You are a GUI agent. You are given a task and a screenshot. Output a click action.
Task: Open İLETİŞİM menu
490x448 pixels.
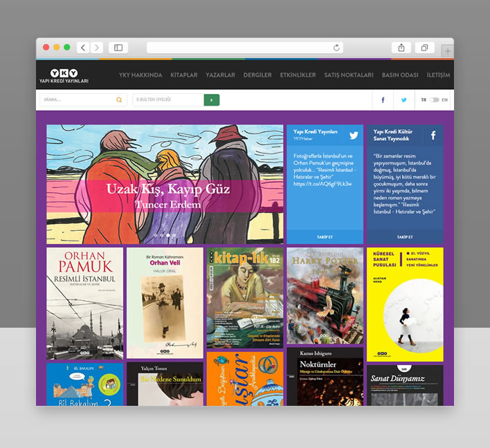pos(438,75)
